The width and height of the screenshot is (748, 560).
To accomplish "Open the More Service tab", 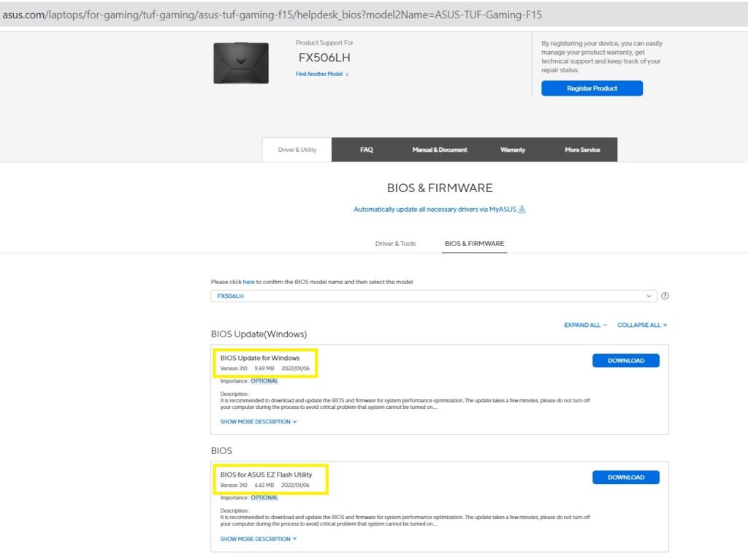I will tap(582, 150).
